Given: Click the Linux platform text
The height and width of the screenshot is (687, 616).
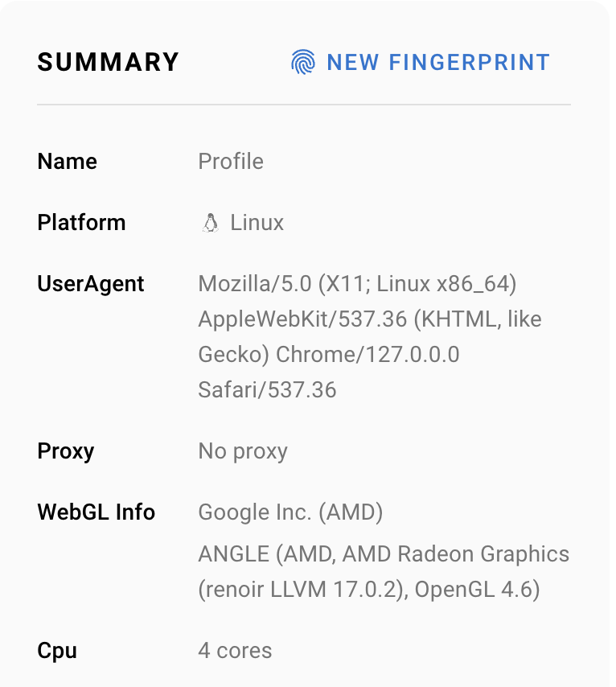Looking at the screenshot, I should tap(257, 223).
